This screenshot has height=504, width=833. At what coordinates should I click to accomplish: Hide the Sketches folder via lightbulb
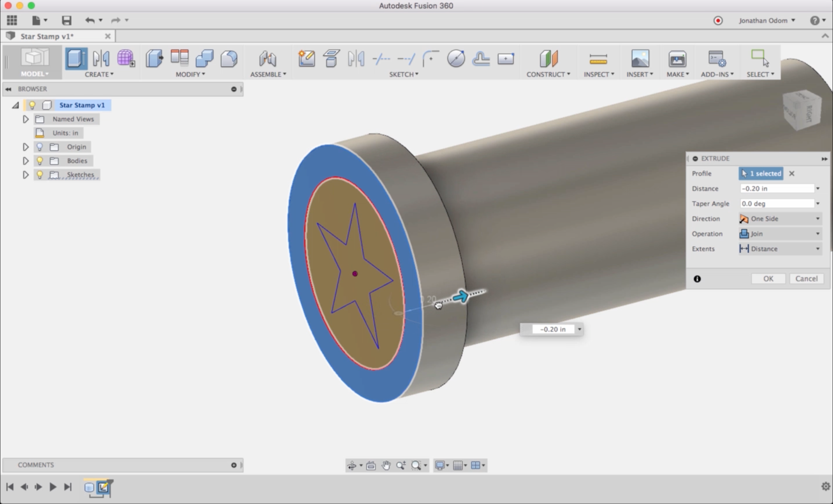[40, 174]
